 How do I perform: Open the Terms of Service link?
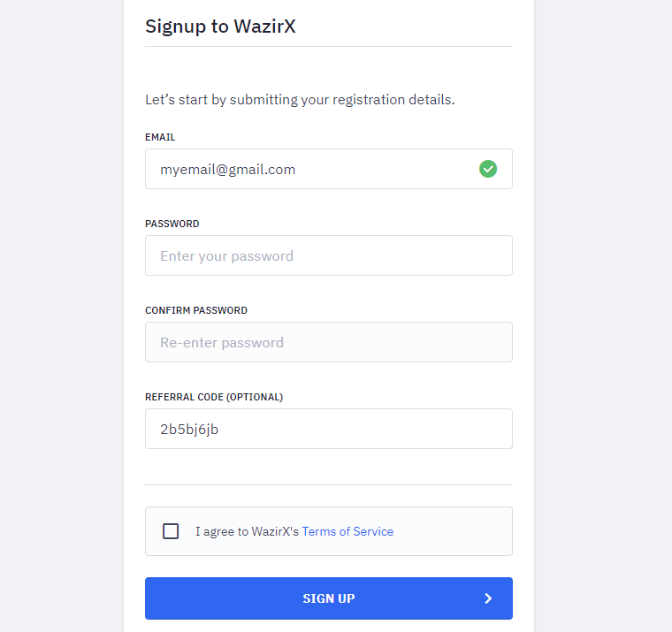click(x=347, y=531)
